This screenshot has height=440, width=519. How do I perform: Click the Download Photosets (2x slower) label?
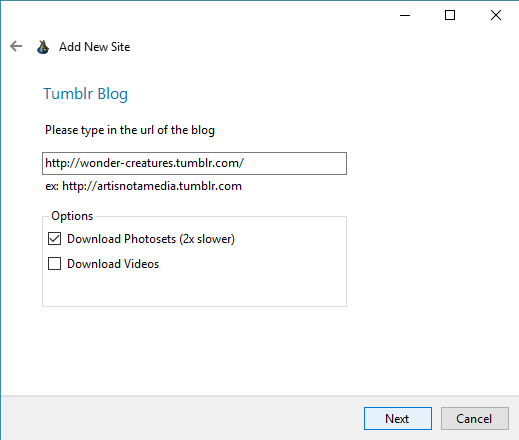point(151,239)
